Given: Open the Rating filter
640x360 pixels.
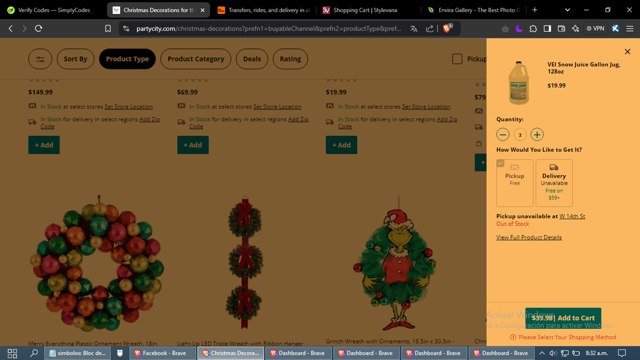Looking at the screenshot, I should [x=290, y=59].
